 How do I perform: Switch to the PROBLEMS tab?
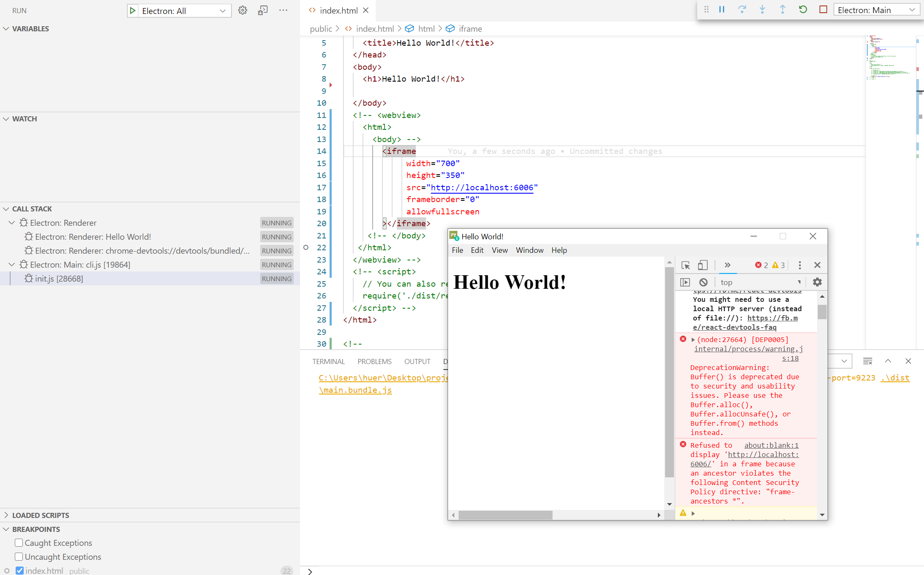click(374, 361)
